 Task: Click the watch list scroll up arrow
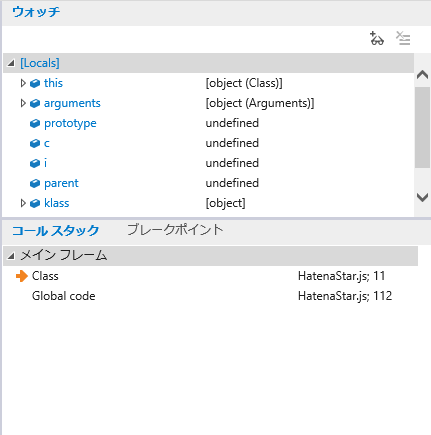422,74
